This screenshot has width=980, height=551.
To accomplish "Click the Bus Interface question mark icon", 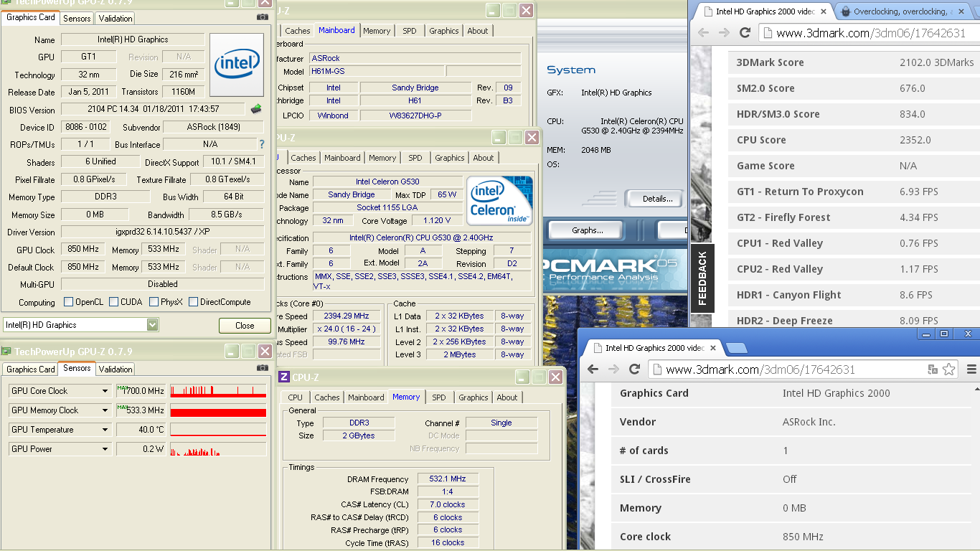I will (x=262, y=144).
